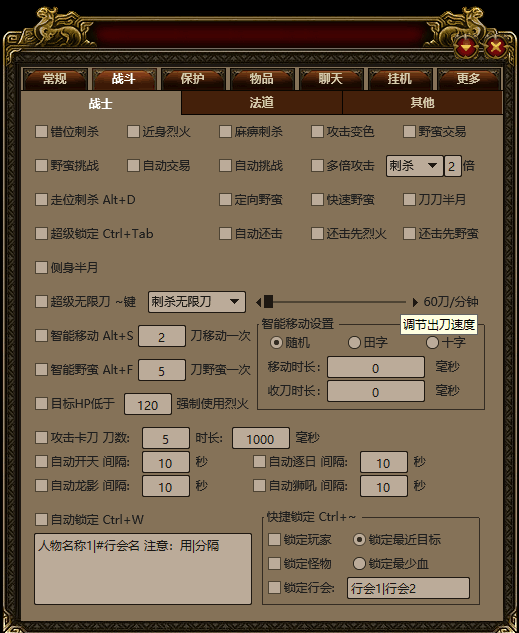Click the slider's left arrow to decrease speed

coord(259,302)
